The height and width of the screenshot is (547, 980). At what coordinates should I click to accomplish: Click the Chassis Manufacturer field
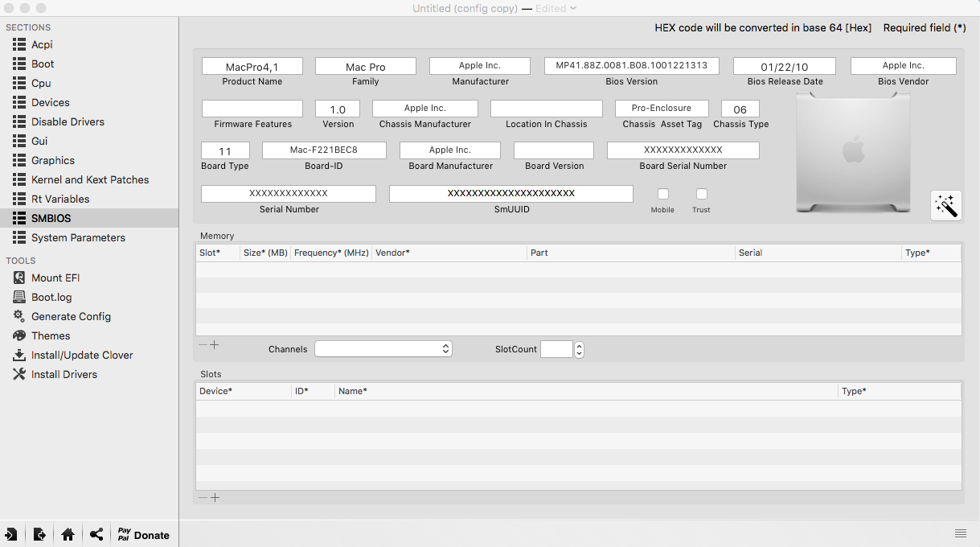point(425,109)
